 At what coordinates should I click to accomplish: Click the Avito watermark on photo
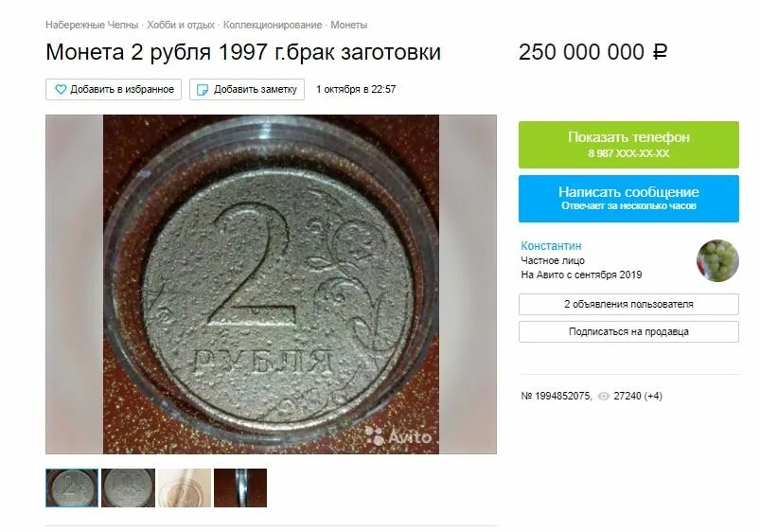click(398, 435)
